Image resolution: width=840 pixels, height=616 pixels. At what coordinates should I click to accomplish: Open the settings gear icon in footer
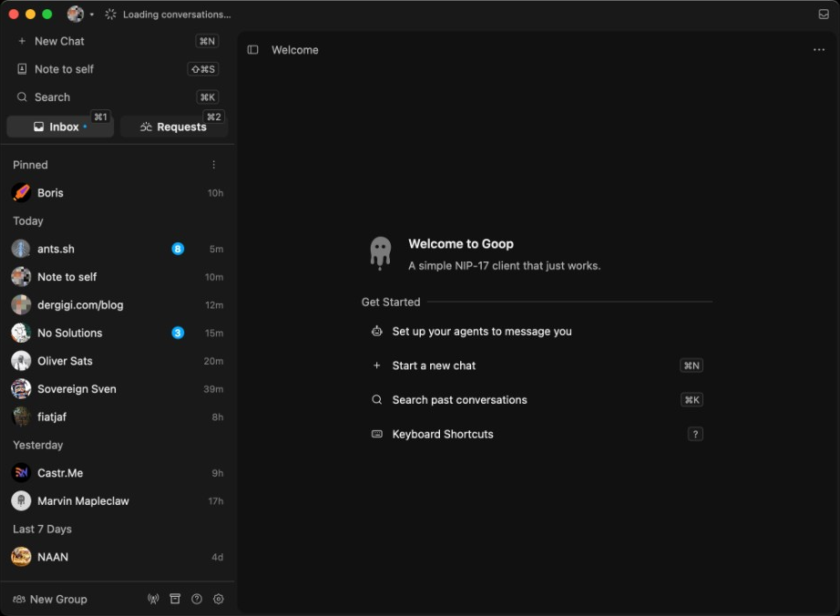pos(219,599)
